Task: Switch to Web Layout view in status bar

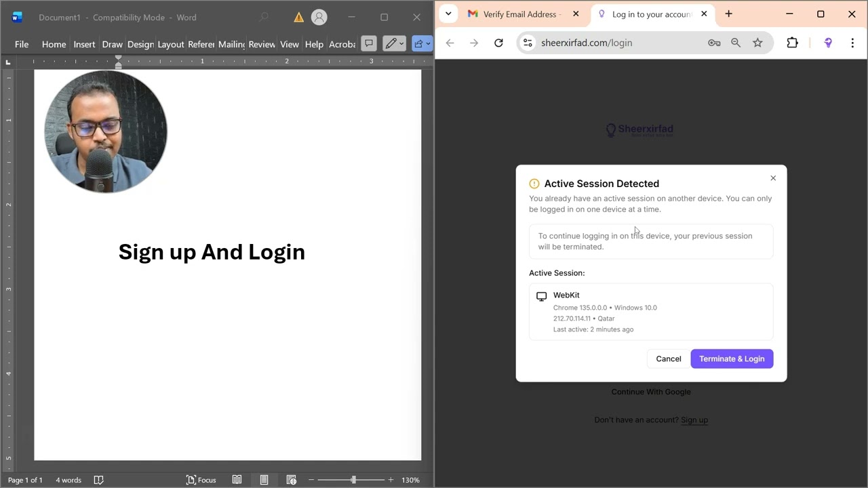Action: tap(291, 480)
